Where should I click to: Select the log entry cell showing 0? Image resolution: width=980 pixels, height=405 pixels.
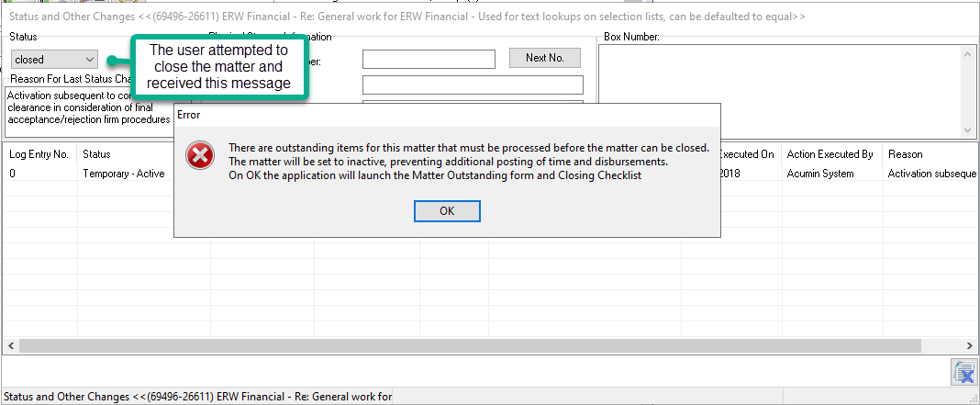click(x=39, y=174)
